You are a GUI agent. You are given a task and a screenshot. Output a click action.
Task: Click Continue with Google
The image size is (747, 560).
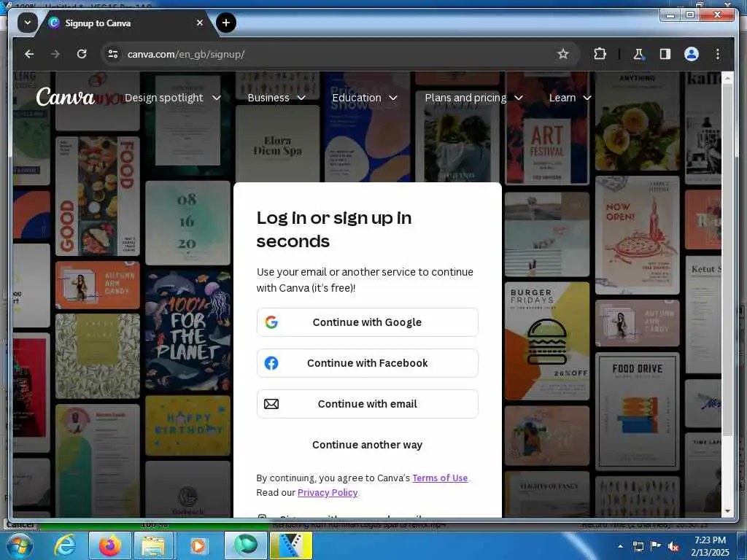pyautogui.click(x=368, y=322)
